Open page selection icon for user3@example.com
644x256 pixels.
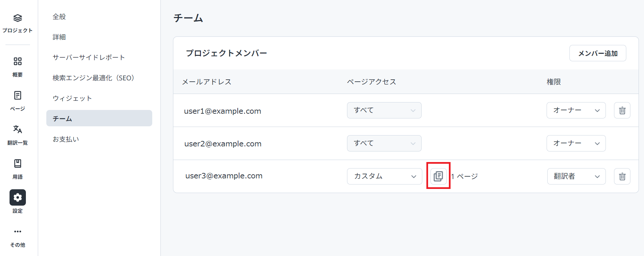(x=438, y=176)
